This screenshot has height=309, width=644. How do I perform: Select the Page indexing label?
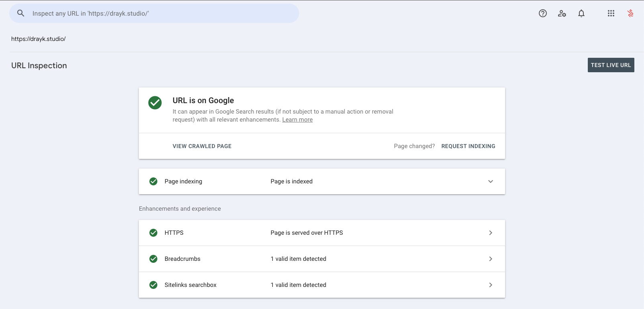183,181
